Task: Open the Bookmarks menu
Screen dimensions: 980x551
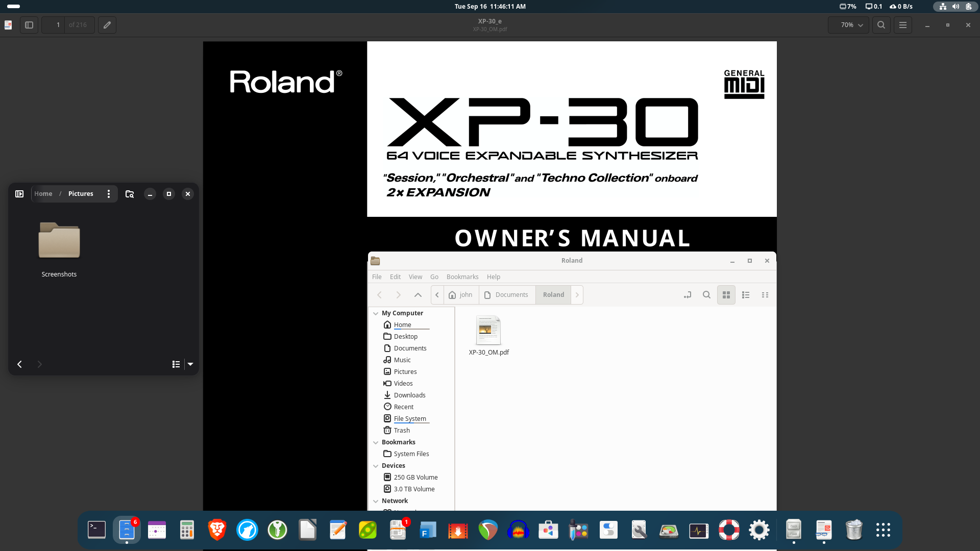Action: click(x=462, y=277)
